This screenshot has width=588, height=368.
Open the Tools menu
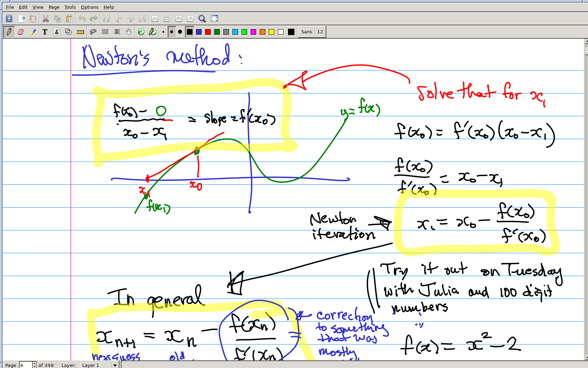click(70, 7)
